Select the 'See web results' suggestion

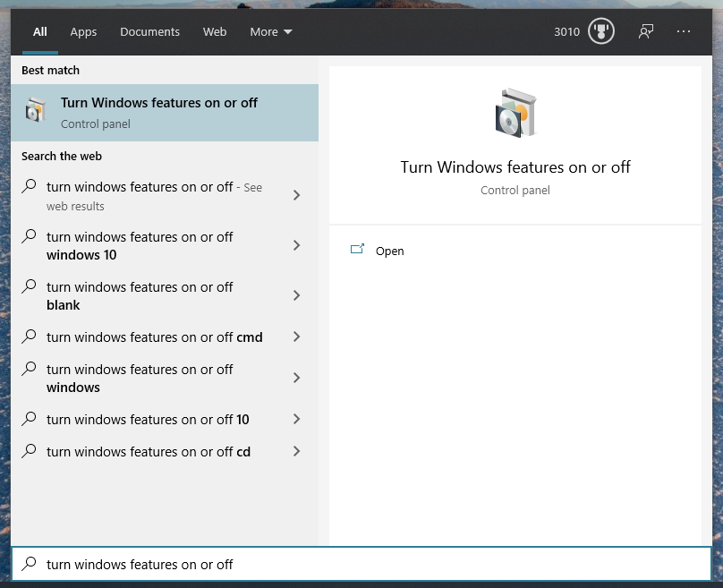(x=165, y=195)
